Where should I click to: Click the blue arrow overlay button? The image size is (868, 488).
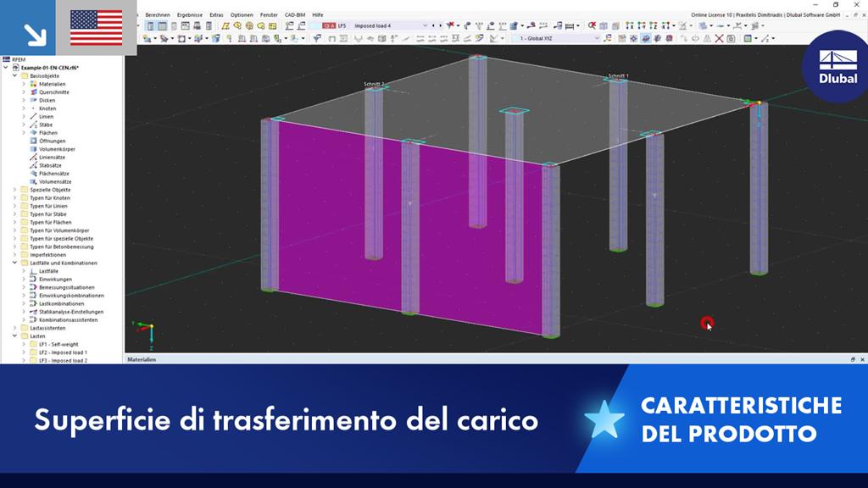(28, 28)
